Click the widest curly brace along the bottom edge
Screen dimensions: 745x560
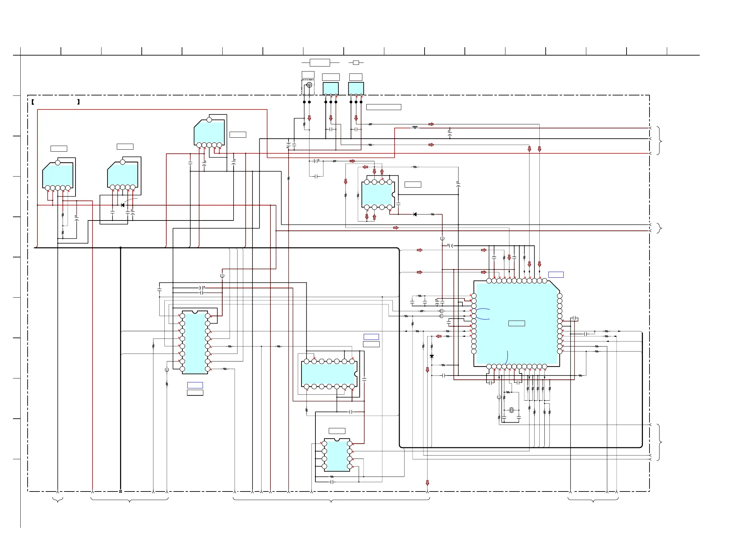[x=331, y=500]
